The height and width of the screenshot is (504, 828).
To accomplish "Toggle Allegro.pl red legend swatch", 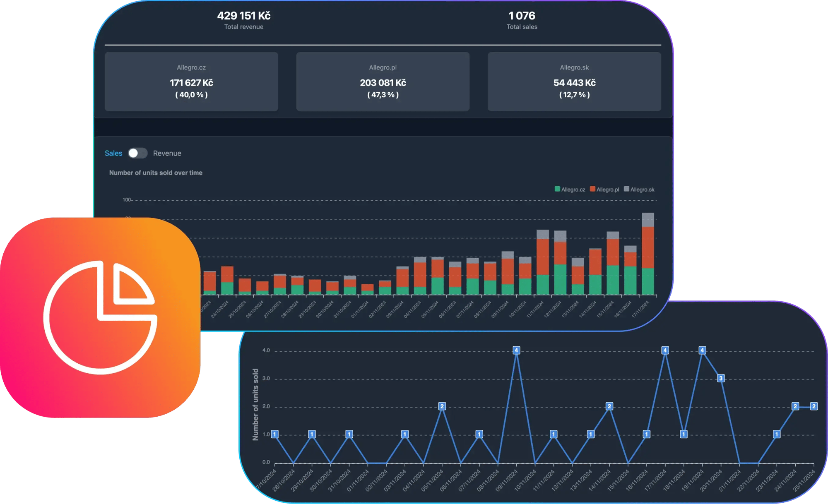I will coord(592,189).
